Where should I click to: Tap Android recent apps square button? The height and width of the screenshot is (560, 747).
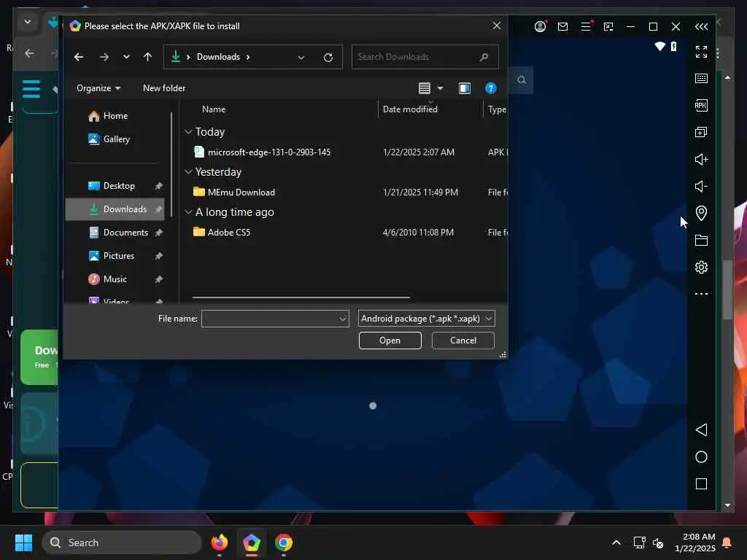(x=701, y=484)
